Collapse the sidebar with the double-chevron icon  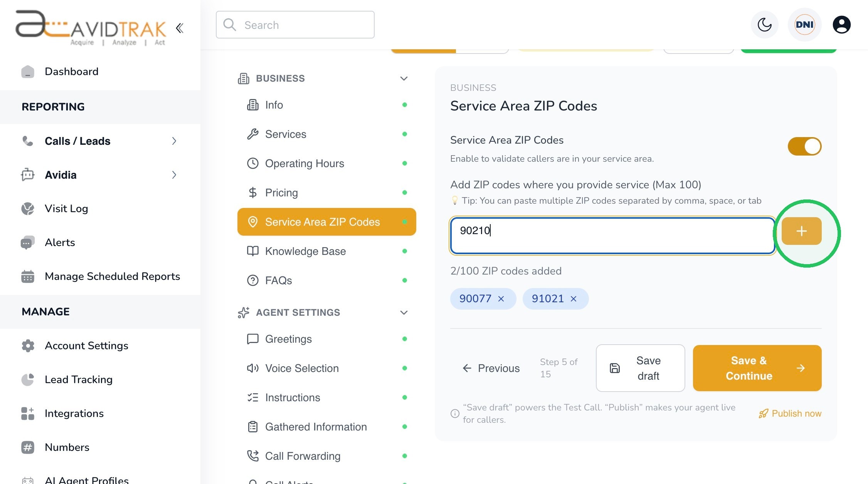coord(180,28)
